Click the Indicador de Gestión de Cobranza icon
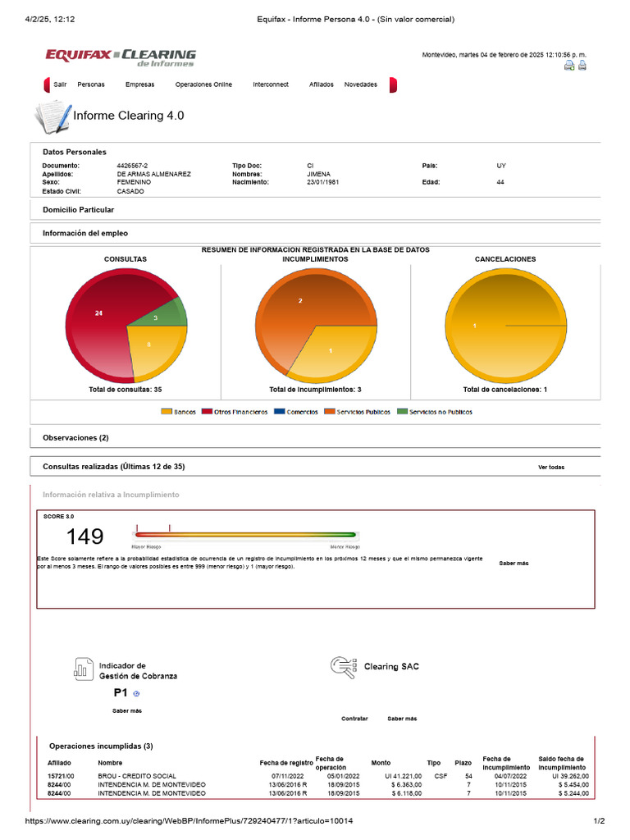The image size is (630, 840). click(83, 669)
